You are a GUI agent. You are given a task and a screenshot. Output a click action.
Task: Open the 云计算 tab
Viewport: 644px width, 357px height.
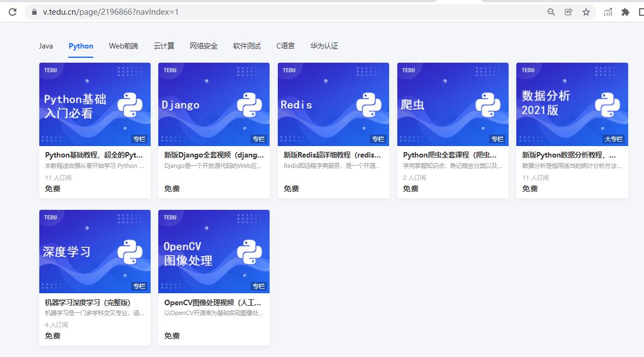pyautogui.click(x=164, y=46)
